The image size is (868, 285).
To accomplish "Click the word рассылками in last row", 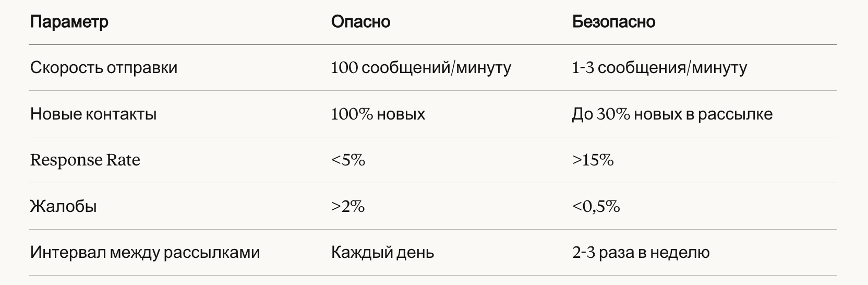I will click(212, 253).
